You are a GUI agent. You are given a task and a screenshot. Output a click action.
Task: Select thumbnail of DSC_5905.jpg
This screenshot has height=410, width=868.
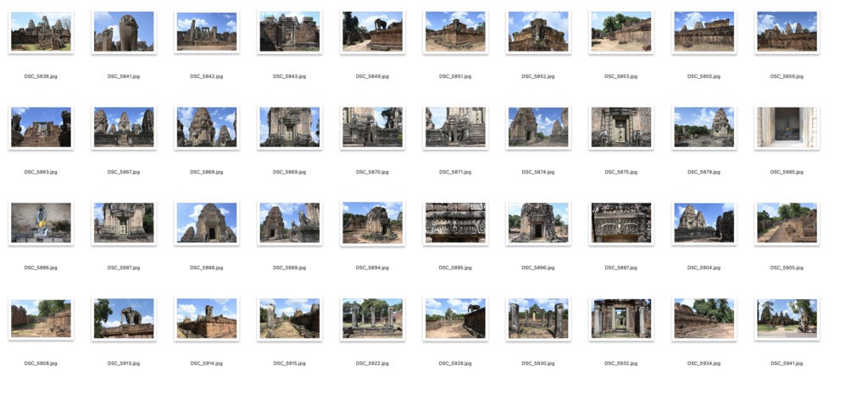pos(787,223)
